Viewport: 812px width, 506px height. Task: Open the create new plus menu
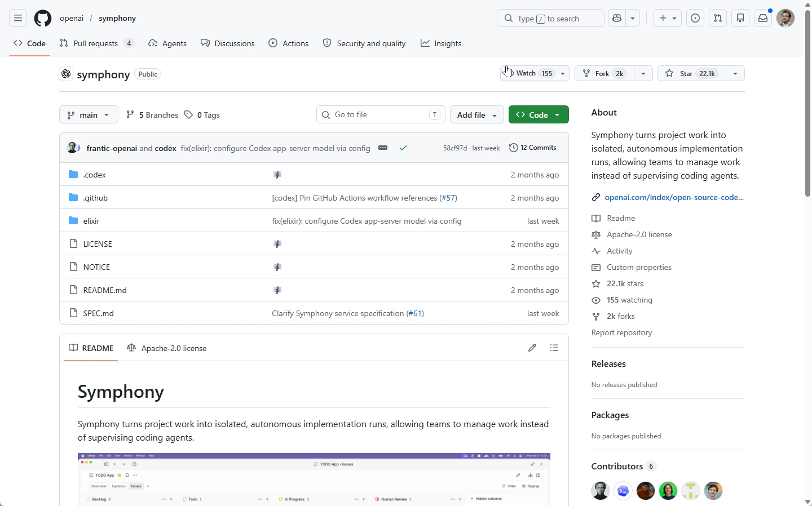pyautogui.click(x=668, y=18)
